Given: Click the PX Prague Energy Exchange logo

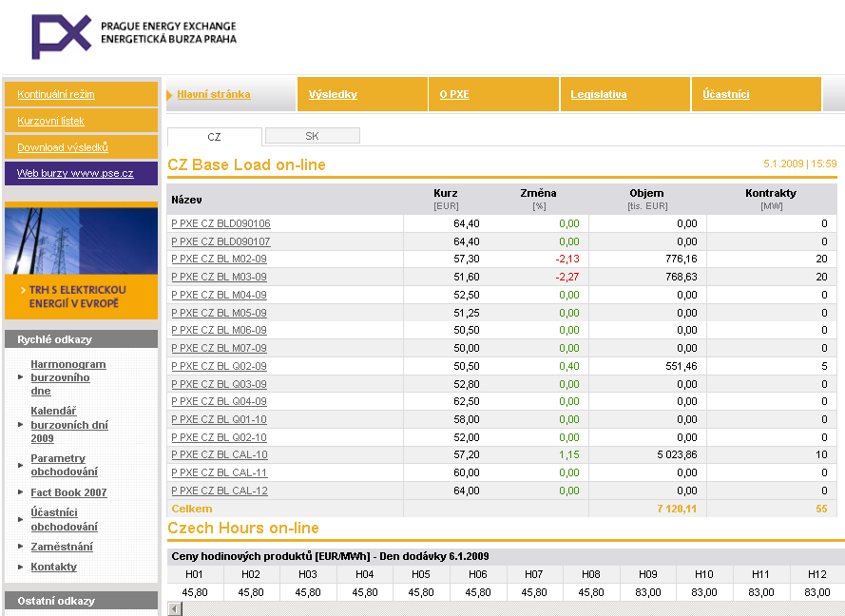Looking at the screenshot, I should [134, 36].
